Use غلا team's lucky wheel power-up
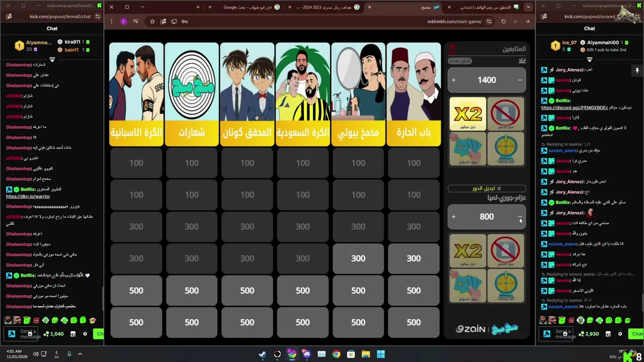The height and width of the screenshot is (362, 644). coord(506,149)
